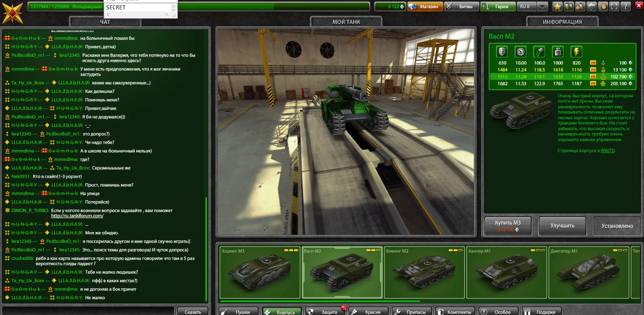Toggle sound speaker icon
This screenshot has height=315, width=644.
click(603, 6)
